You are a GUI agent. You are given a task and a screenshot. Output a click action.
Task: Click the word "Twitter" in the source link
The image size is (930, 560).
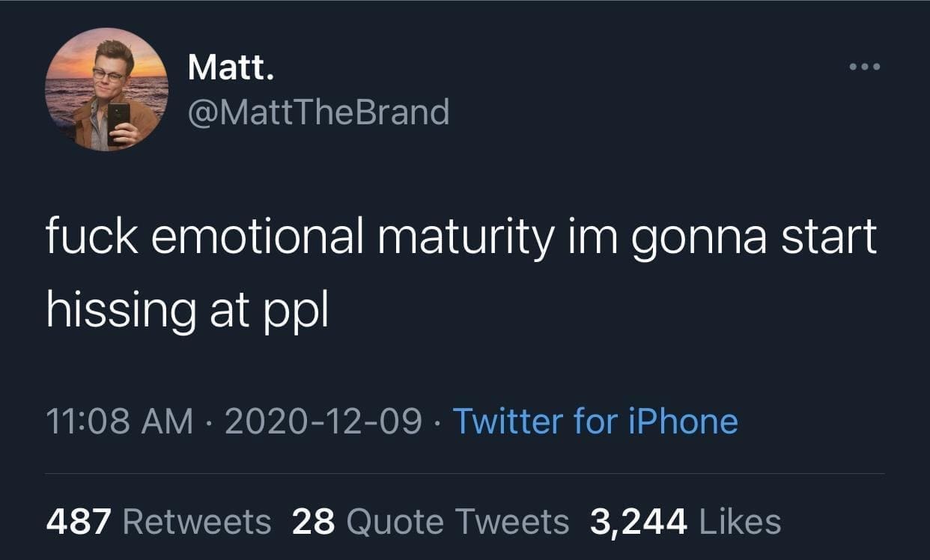point(507,421)
